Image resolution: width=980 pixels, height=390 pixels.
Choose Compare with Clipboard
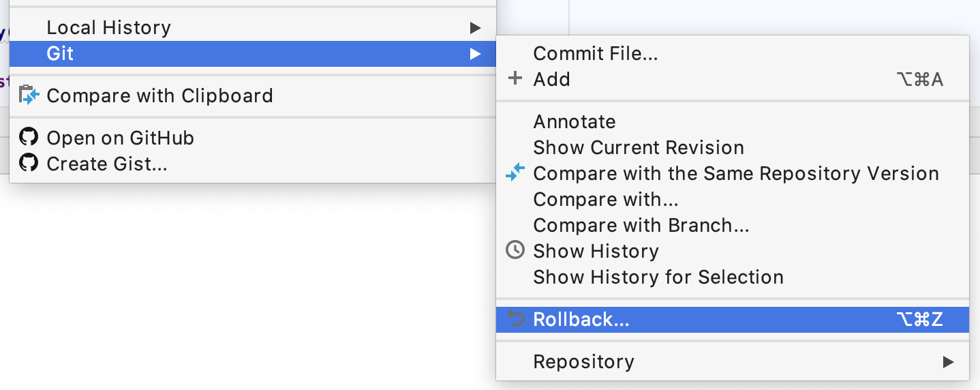click(159, 95)
